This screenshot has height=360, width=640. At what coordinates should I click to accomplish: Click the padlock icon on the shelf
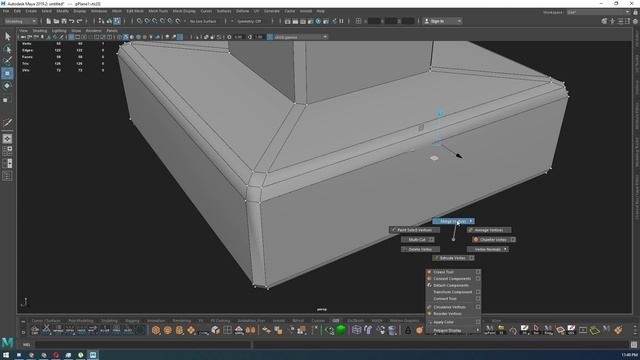(x=408, y=330)
